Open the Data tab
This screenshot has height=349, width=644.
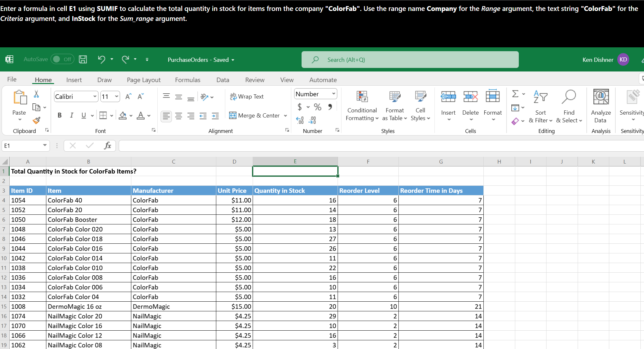[x=223, y=80]
